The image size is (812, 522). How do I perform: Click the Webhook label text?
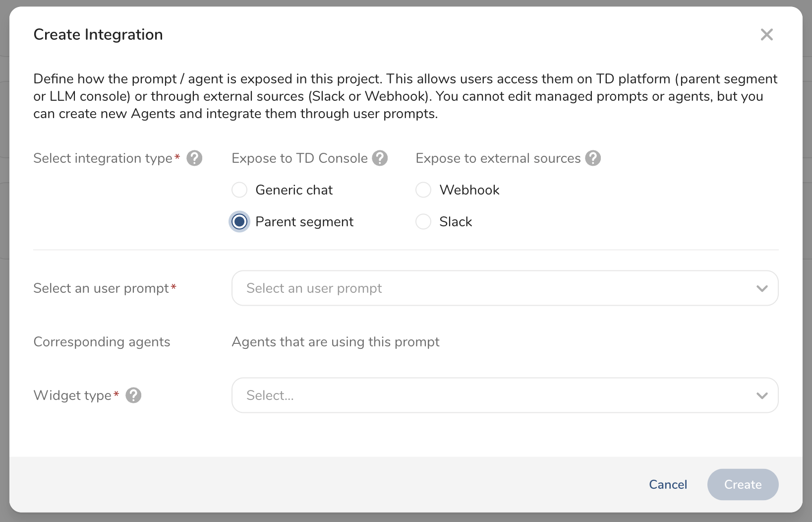coord(469,190)
